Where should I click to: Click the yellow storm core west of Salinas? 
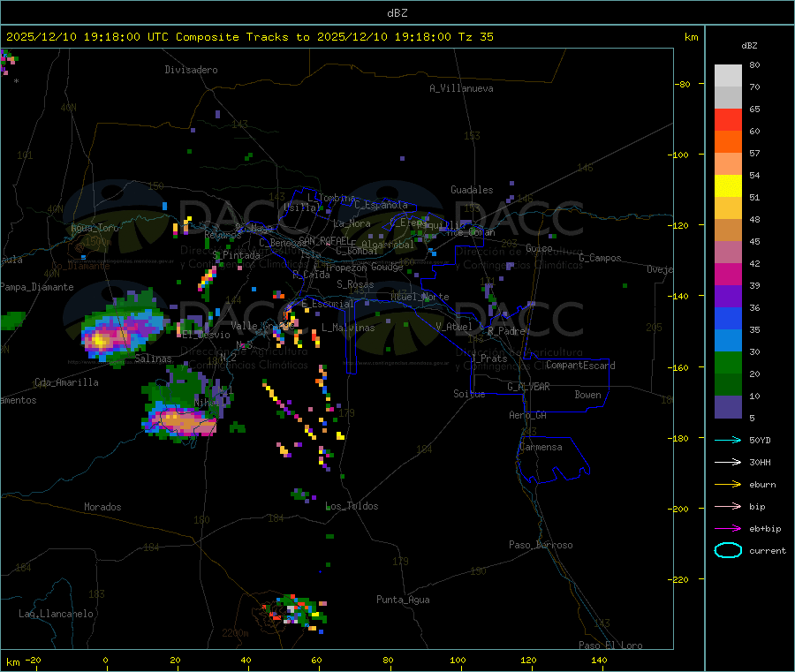click(100, 341)
